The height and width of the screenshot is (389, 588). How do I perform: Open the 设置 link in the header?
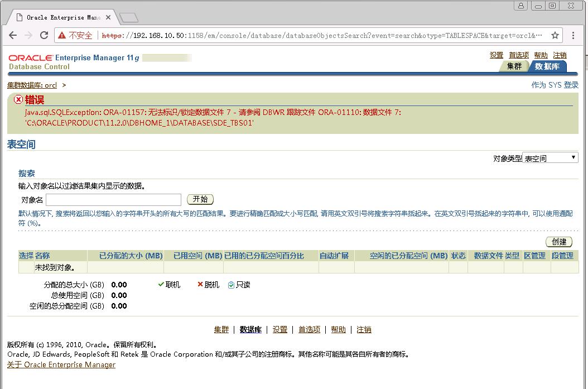point(497,55)
